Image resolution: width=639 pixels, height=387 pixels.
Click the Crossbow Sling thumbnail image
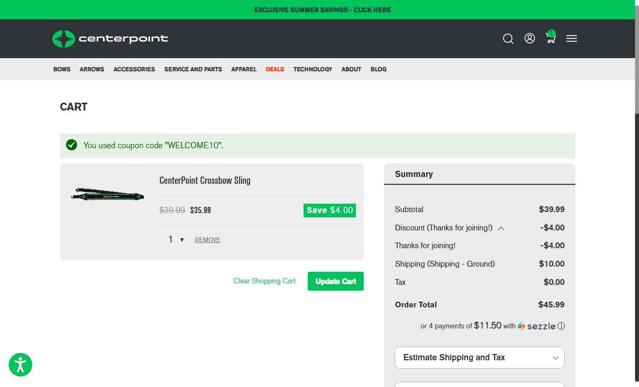108,194
